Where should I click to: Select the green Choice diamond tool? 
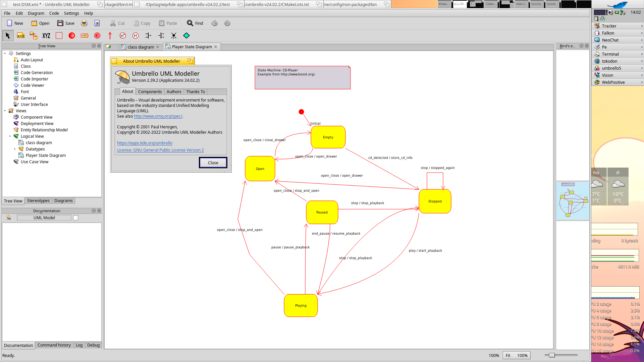(186, 36)
